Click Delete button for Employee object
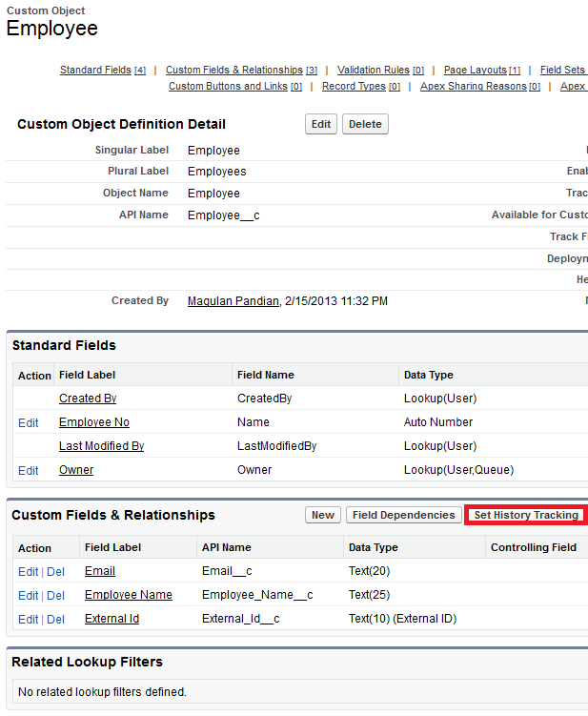Viewport: 588px width, 716px height. [x=365, y=124]
